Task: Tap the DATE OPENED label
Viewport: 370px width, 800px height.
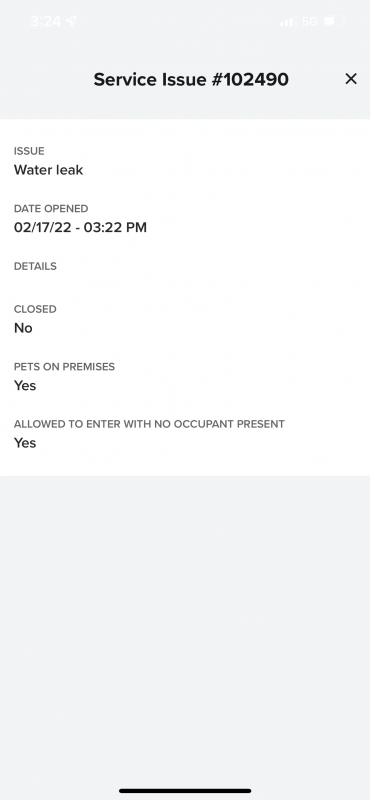Action: click(x=51, y=209)
